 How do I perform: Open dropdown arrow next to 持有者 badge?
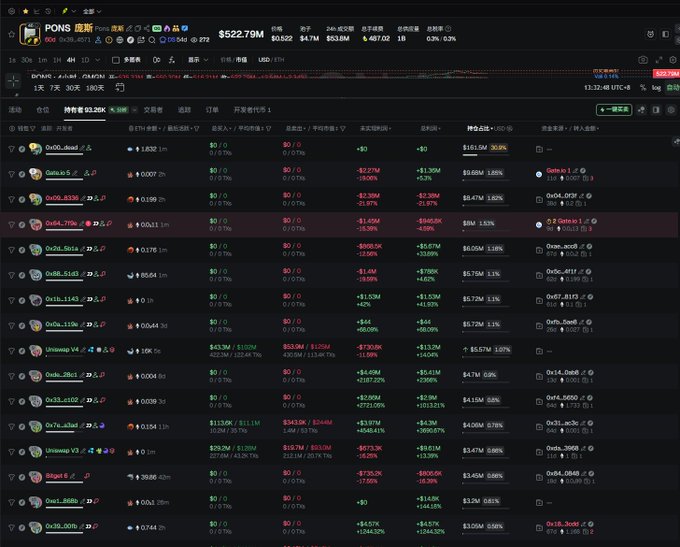(134, 110)
